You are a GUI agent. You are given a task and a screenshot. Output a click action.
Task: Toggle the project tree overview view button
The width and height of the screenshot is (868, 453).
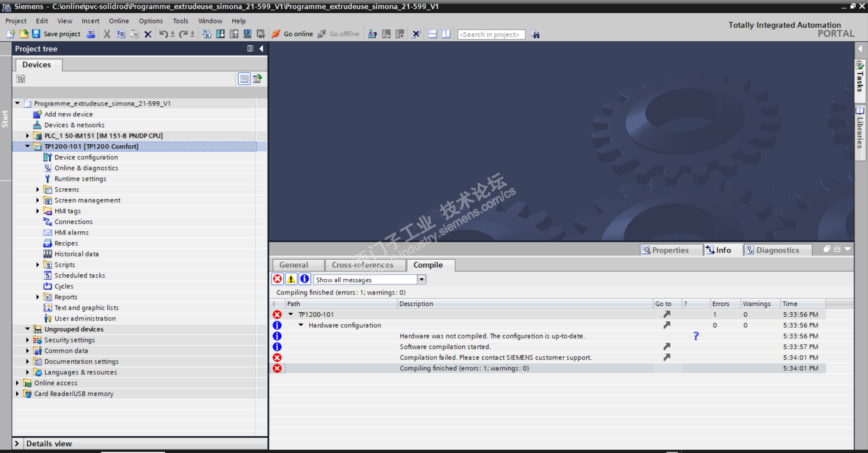click(x=244, y=79)
